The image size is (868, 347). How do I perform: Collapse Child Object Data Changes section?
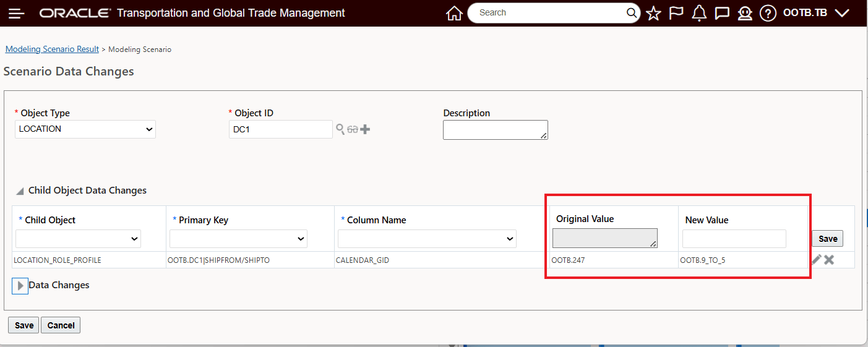click(20, 191)
